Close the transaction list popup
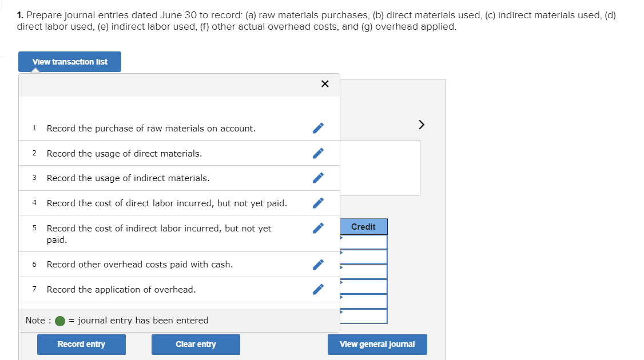Screen dimensions: 644x360 click(325, 84)
